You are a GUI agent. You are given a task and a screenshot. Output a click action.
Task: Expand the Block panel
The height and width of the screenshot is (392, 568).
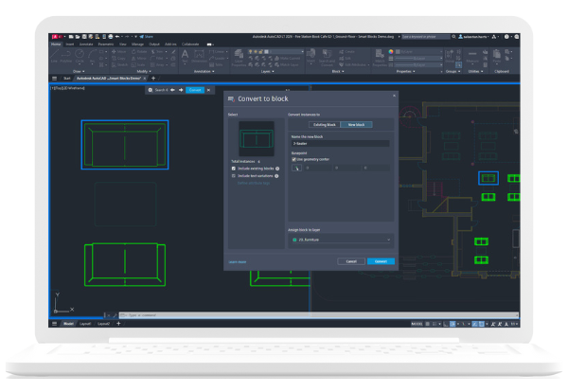(338, 71)
